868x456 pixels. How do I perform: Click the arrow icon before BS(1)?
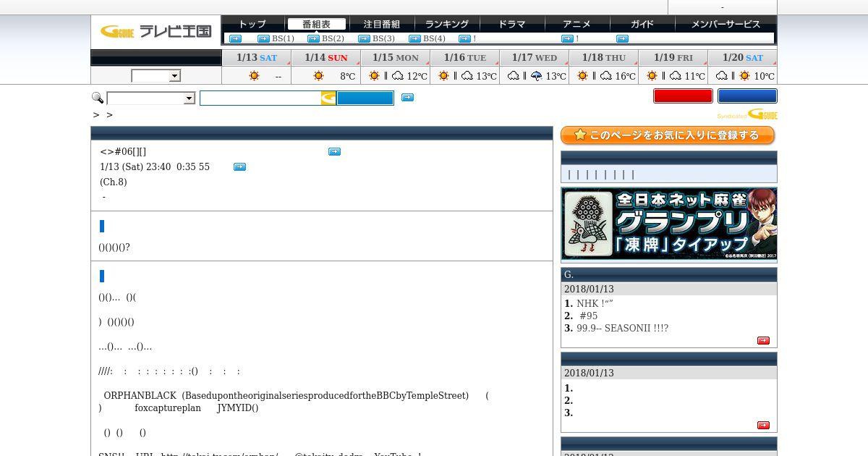click(263, 38)
